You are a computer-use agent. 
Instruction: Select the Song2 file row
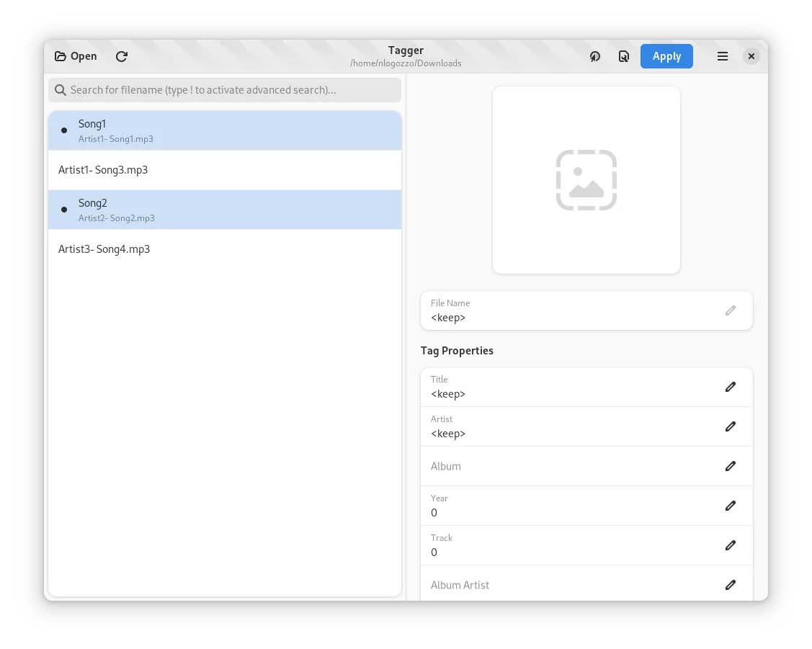click(x=225, y=210)
